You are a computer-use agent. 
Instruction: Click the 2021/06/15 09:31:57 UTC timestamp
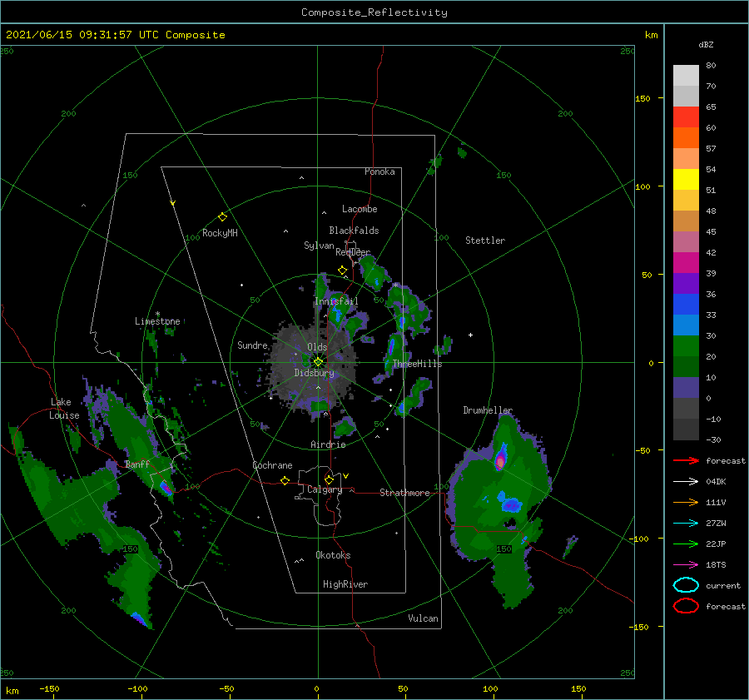[115, 35]
